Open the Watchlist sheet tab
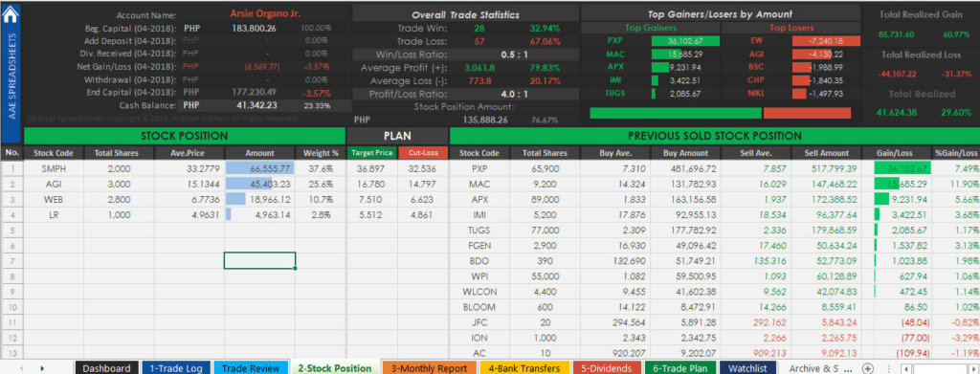Screen dimensions: 980x374 (747, 367)
